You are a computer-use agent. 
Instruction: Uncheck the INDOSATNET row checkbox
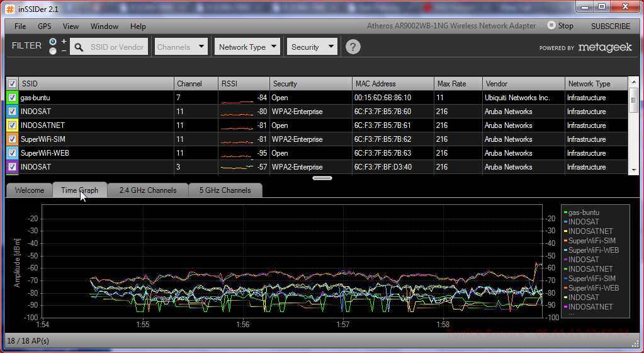13,125
